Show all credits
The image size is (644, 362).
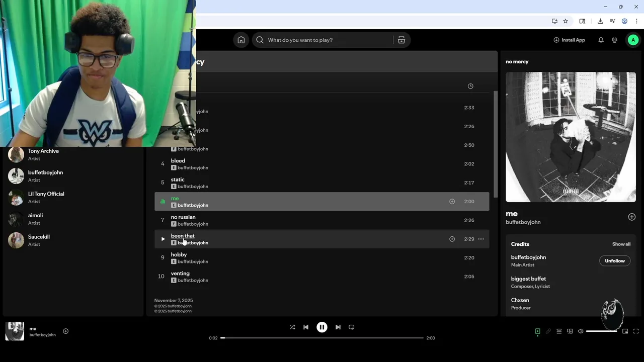621,244
